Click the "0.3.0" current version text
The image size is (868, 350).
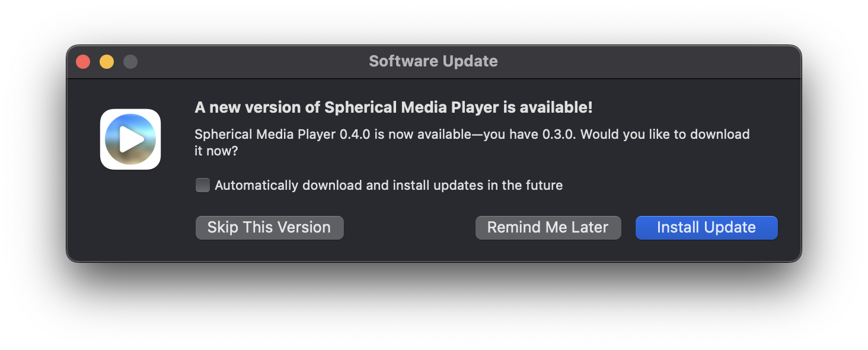click(558, 134)
